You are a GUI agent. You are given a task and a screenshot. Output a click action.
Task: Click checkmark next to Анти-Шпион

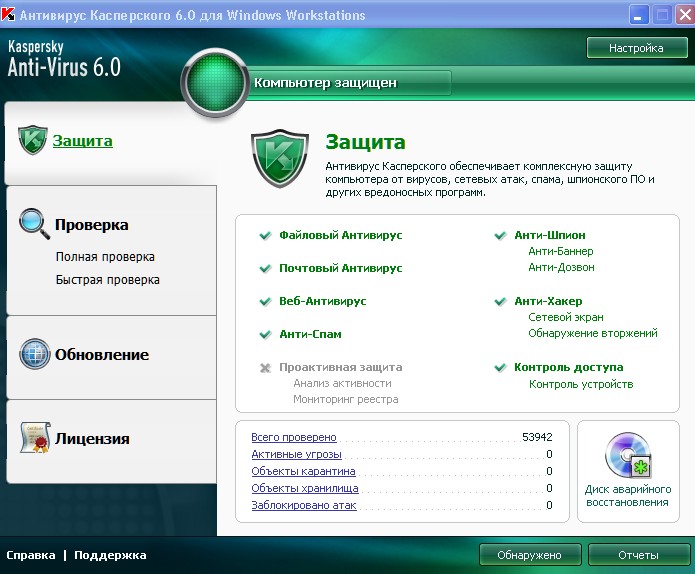click(500, 235)
